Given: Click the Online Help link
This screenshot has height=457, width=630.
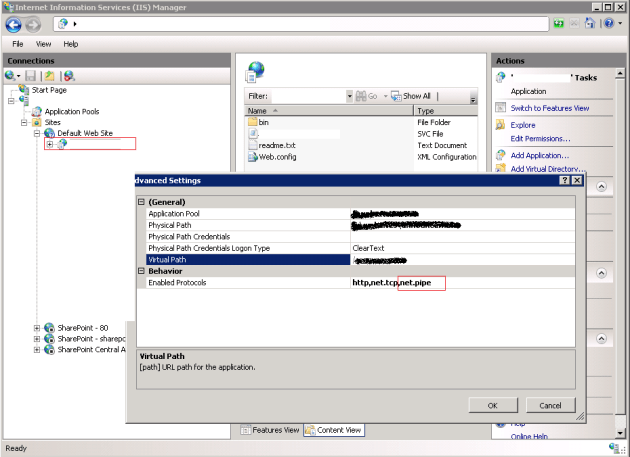Looking at the screenshot, I should (529, 436).
